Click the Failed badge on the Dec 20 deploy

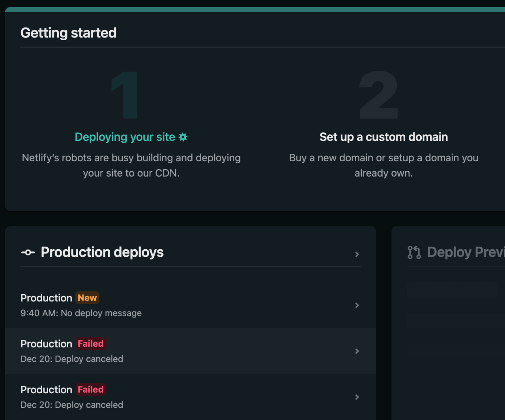(90, 343)
